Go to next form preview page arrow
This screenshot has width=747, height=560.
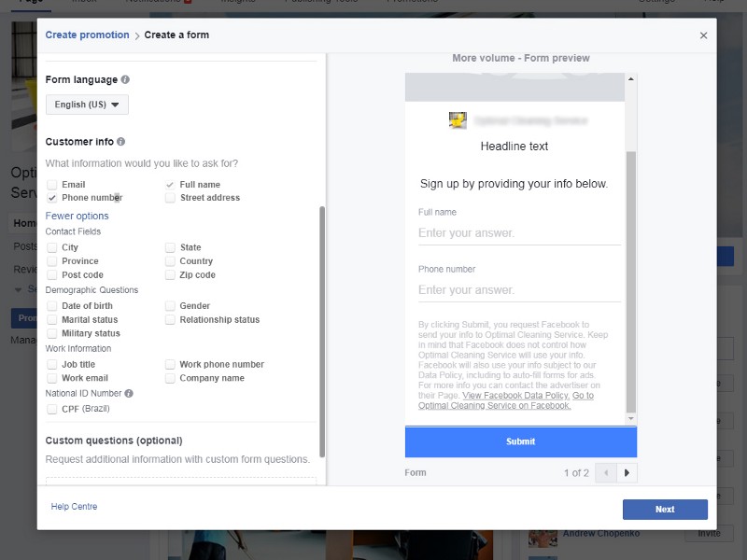[x=627, y=473]
